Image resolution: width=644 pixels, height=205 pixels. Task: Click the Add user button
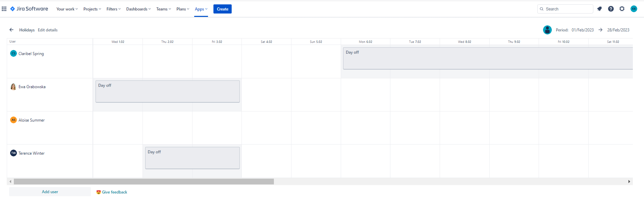tap(50, 192)
